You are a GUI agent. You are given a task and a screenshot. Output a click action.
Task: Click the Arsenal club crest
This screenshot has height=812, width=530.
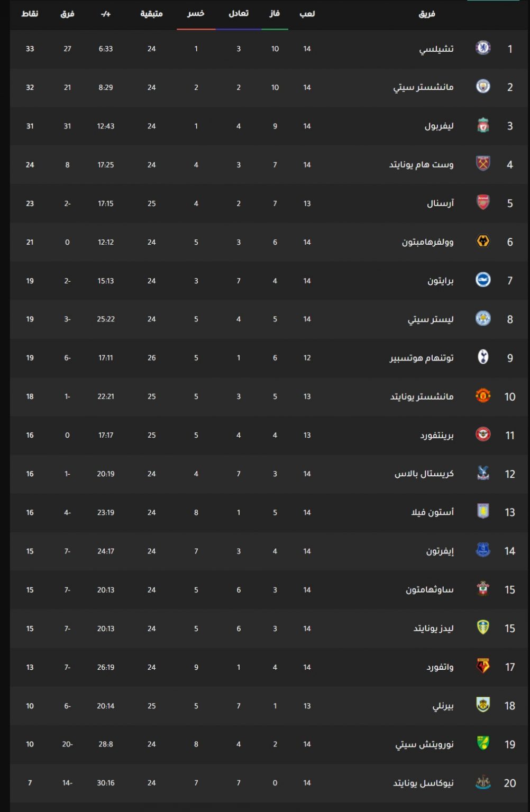483,203
